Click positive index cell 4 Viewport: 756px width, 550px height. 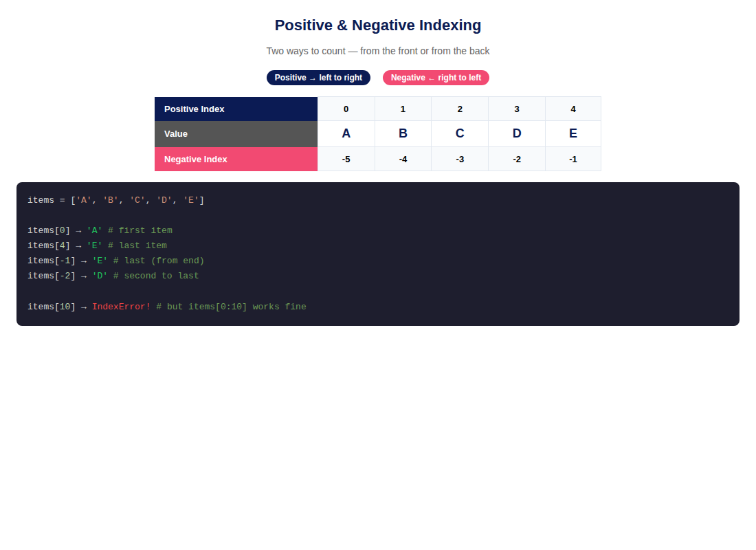coord(573,109)
